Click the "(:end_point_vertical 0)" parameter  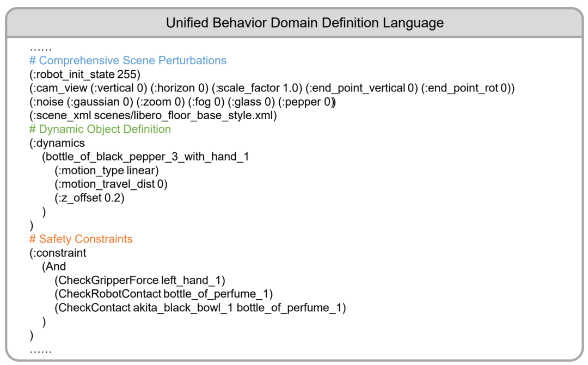[x=362, y=88]
